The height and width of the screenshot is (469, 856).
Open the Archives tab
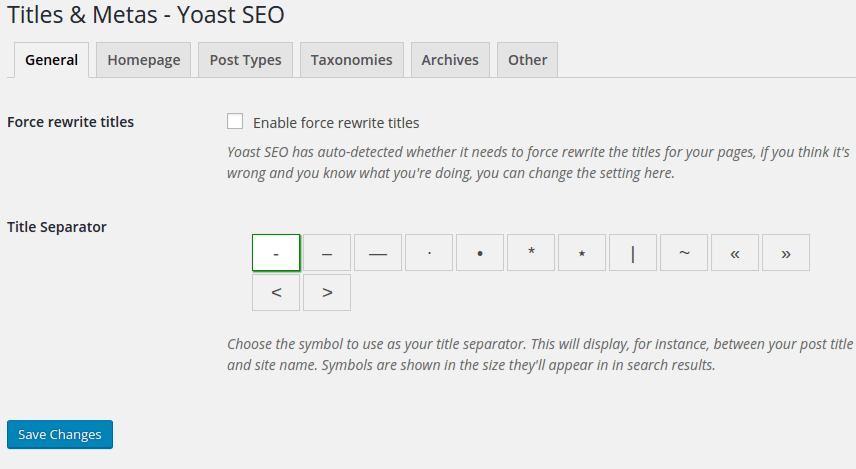[x=450, y=60]
